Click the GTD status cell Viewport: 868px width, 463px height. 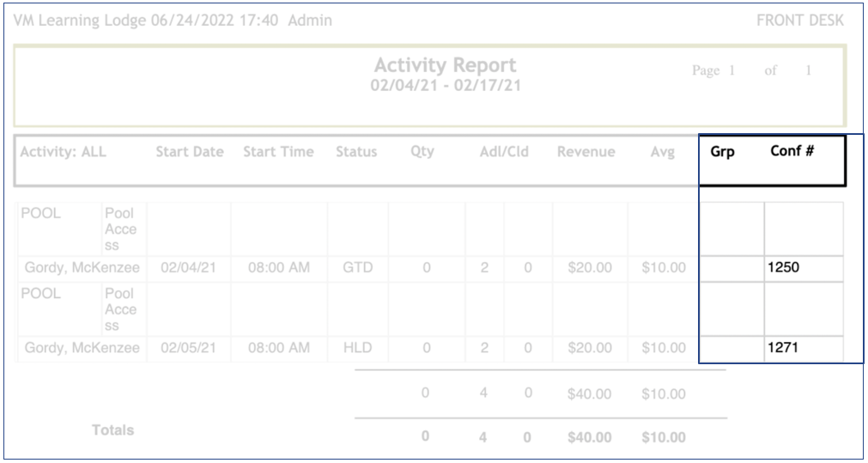pos(357,267)
